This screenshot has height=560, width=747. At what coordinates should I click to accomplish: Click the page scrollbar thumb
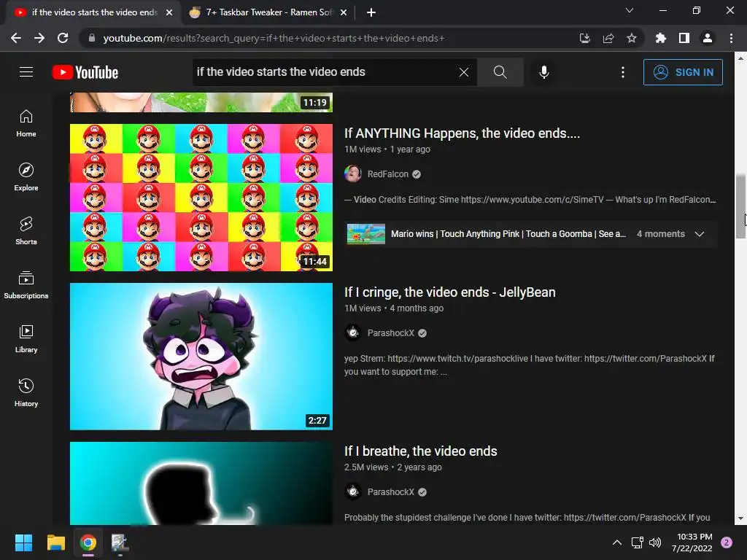pyautogui.click(x=740, y=206)
